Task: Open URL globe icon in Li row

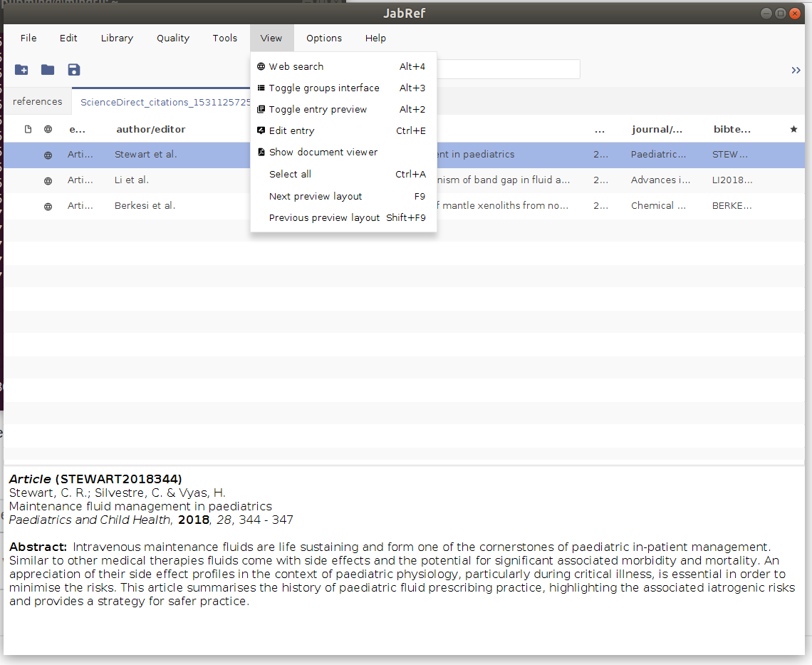Action: (48, 181)
